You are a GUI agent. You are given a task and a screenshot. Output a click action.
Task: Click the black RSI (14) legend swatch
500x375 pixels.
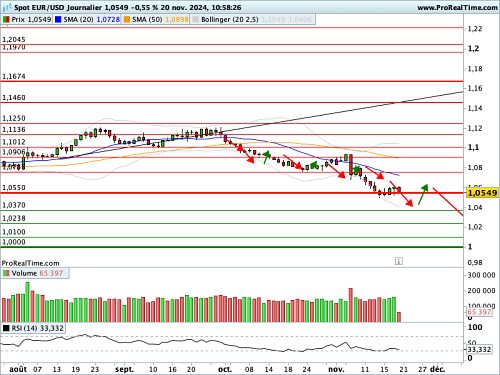[6, 328]
